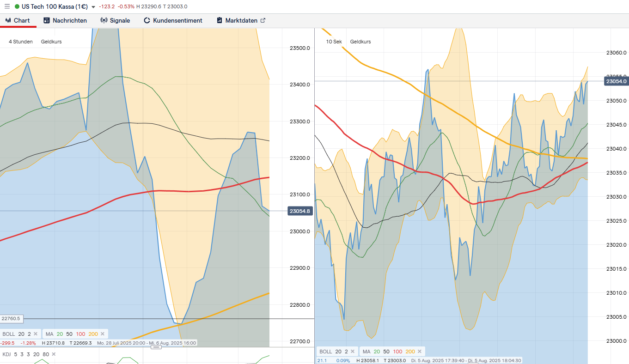Click the 23054.0 price tag on right chart
The width and height of the screenshot is (629, 364).
pos(617,81)
